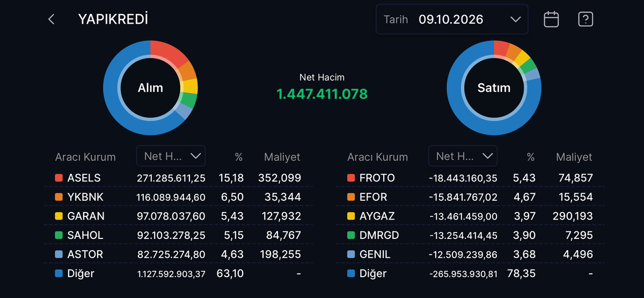
Task: Click the YKBNK cost value 35,344
Action: pos(283,197)
